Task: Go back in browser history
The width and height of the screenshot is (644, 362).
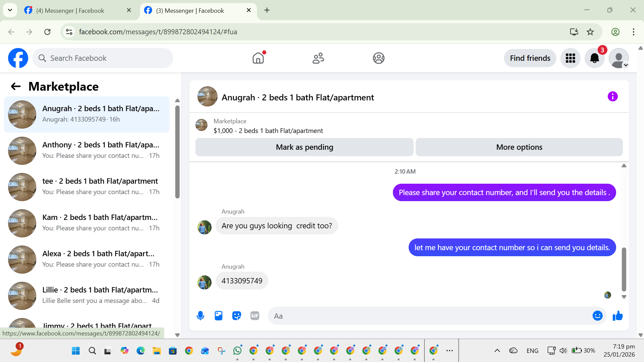Action: tap(11, 32)
